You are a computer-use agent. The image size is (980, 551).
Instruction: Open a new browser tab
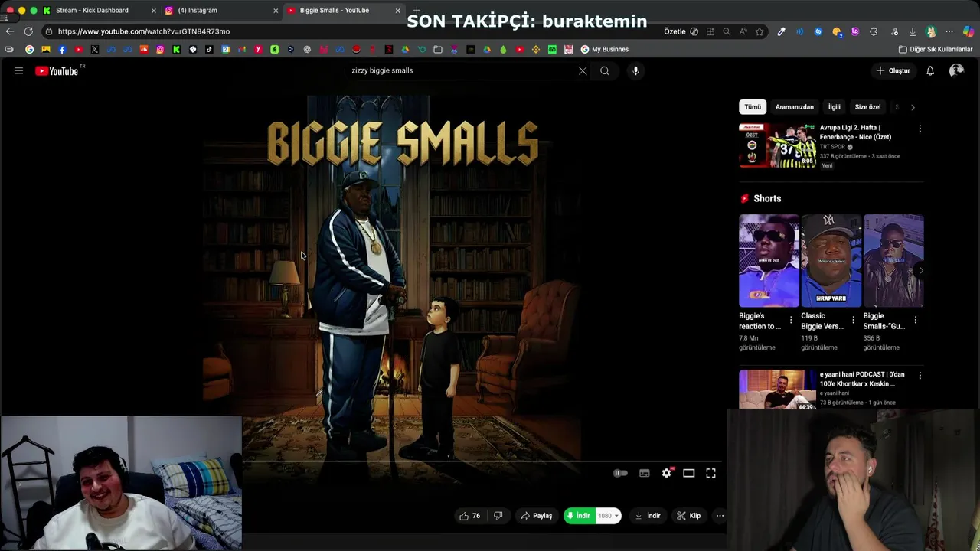click(416, 11)
